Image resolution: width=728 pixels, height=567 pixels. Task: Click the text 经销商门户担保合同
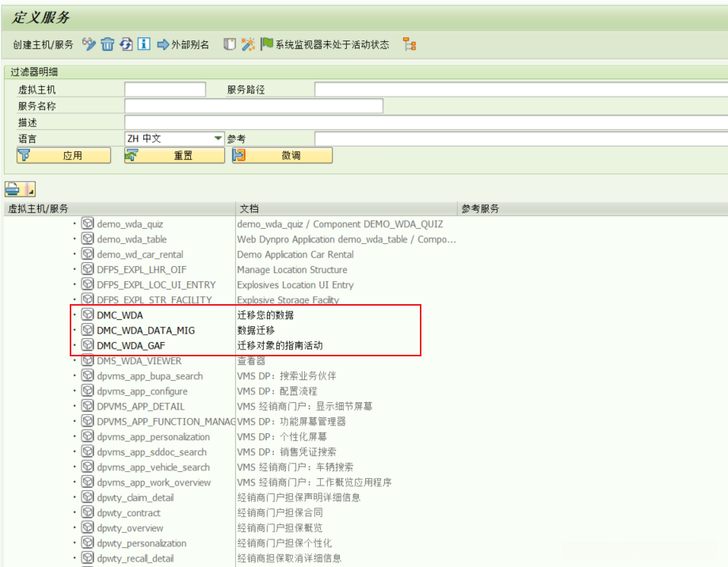tap(280, 512)
